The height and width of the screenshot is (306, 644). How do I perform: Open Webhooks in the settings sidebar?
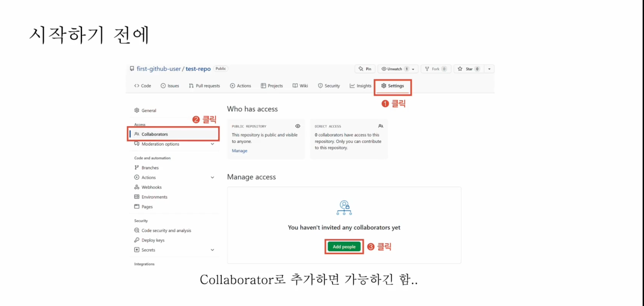tap(151, 187)
